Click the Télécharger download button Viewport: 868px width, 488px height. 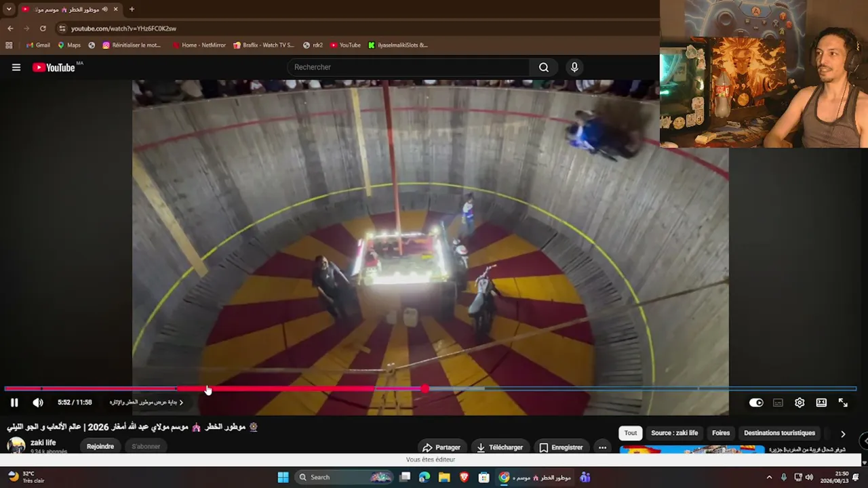click(x=500, y=447)
